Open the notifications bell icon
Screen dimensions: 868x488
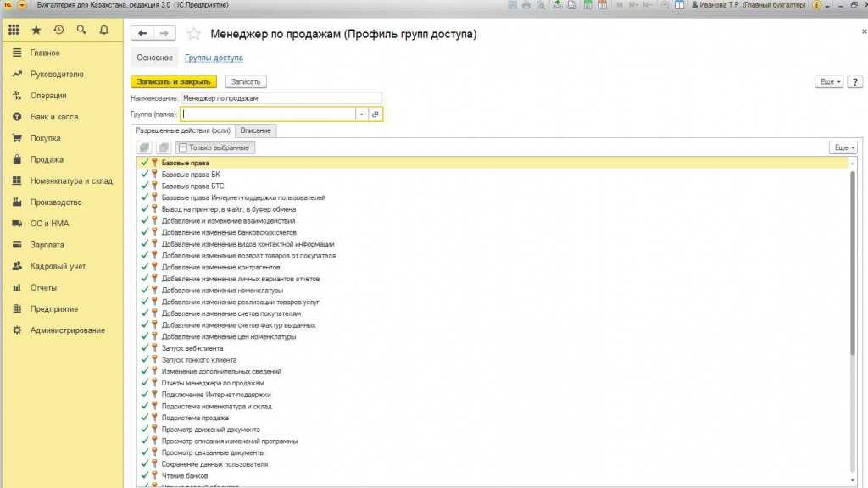click(x=104, y=30)
